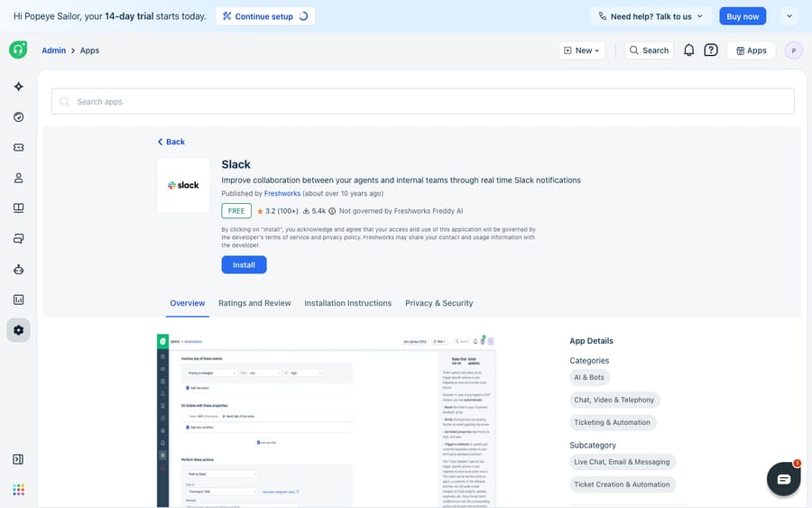Open the Installation Instructions tab

(x=347, y=303)
